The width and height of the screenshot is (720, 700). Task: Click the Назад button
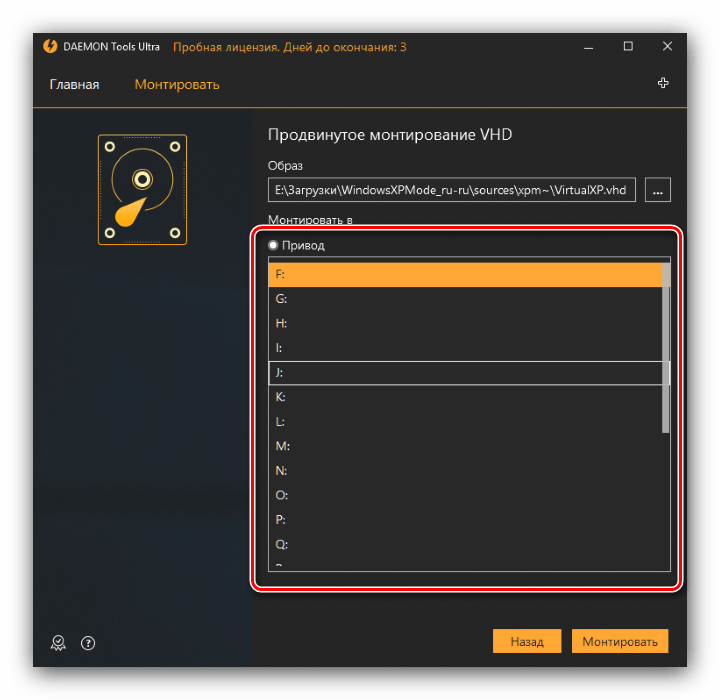pyautogui.click(x=527, y=641)
